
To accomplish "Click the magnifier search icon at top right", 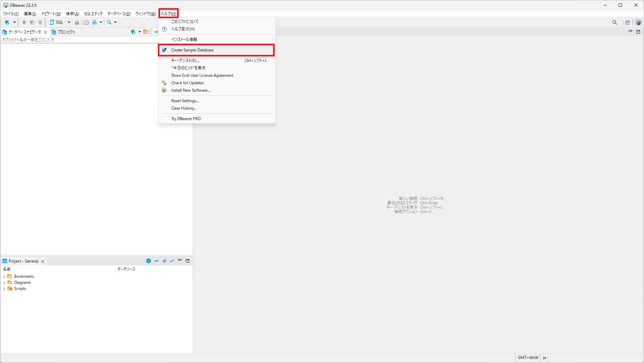I will pos(615,22).
